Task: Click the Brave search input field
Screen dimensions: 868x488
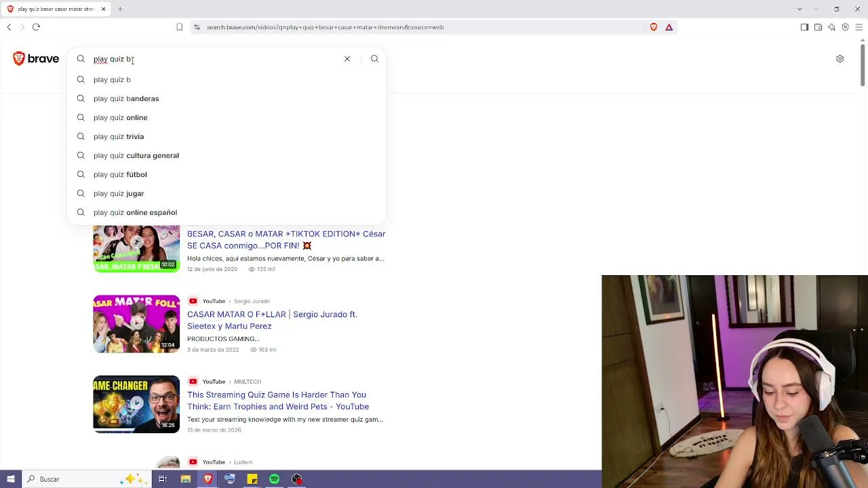Action: click(x=216, y=59)
